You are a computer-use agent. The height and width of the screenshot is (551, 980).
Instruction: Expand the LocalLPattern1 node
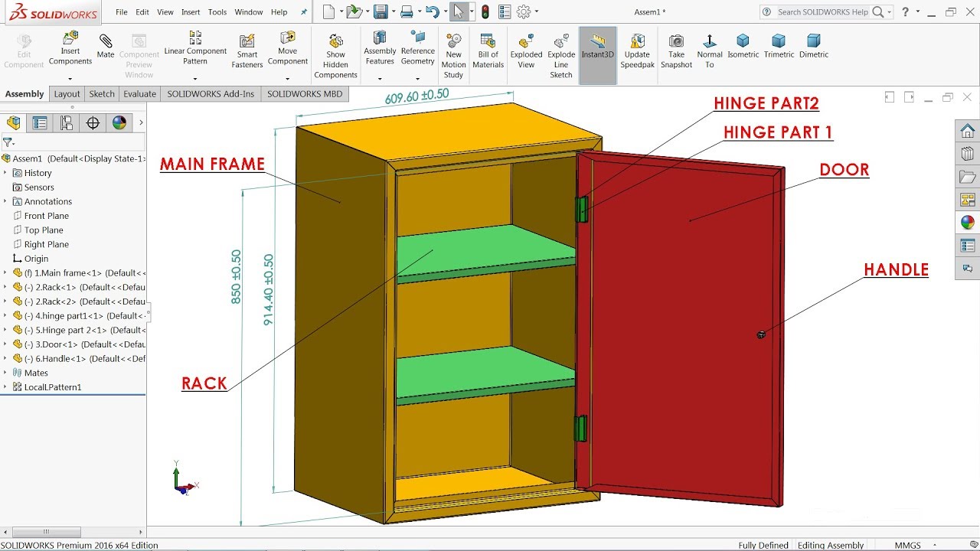click(5, 387)
